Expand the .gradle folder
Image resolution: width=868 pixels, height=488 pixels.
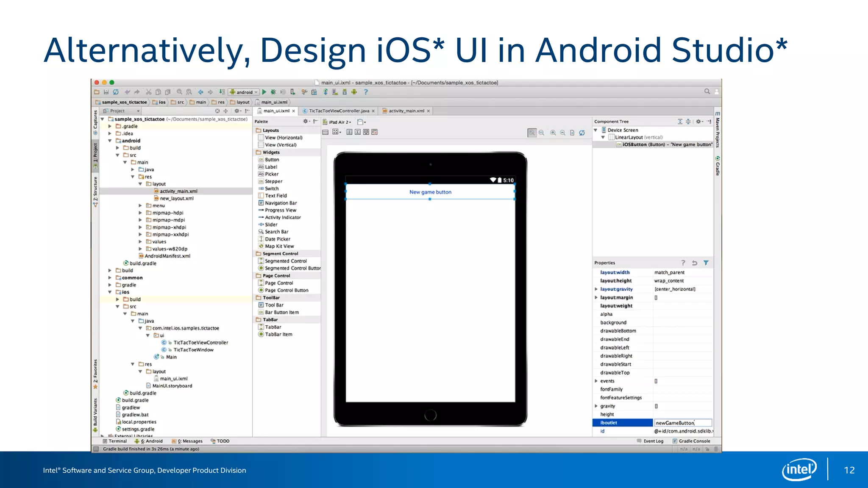[110, 126]
